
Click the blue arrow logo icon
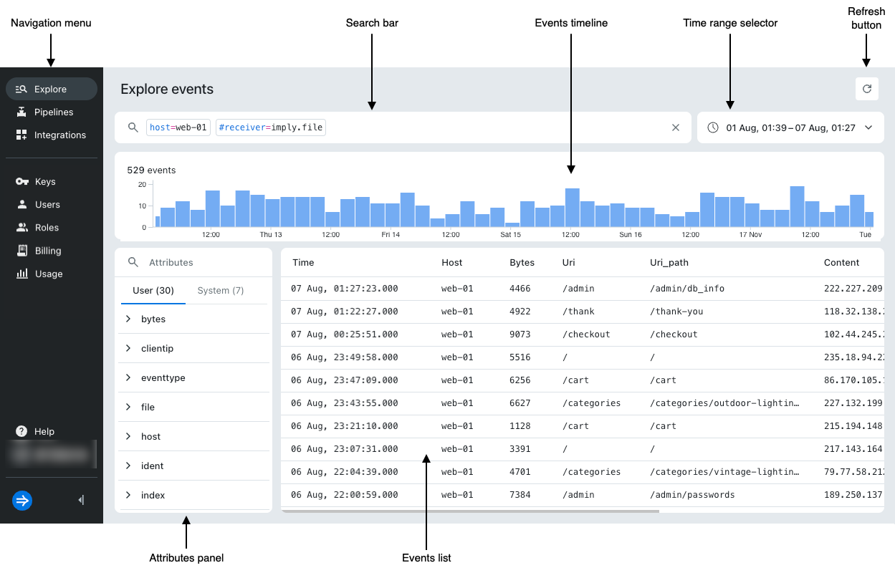click(x=22, y=501)
